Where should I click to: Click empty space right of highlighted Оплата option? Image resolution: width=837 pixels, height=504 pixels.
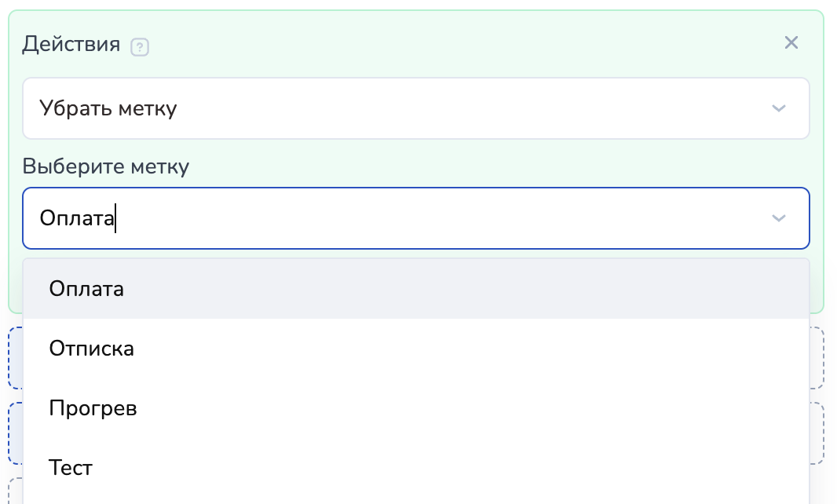[471, 289]
